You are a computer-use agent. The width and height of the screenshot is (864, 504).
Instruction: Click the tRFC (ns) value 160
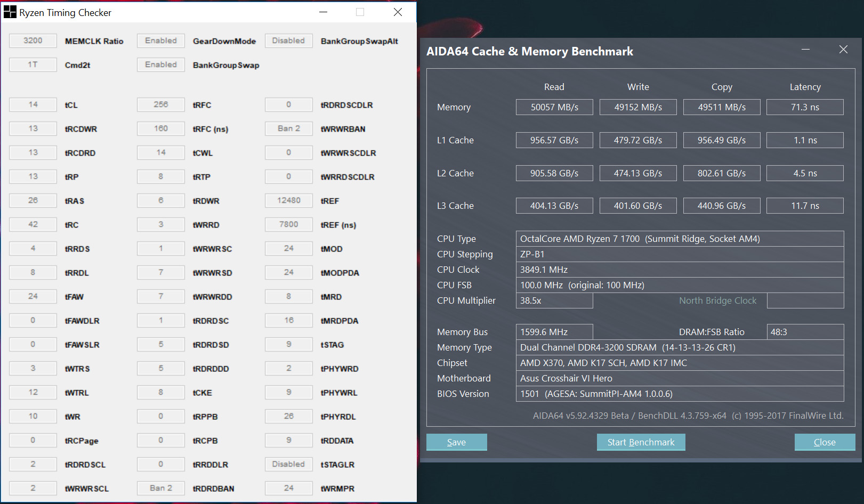[161, 128]
